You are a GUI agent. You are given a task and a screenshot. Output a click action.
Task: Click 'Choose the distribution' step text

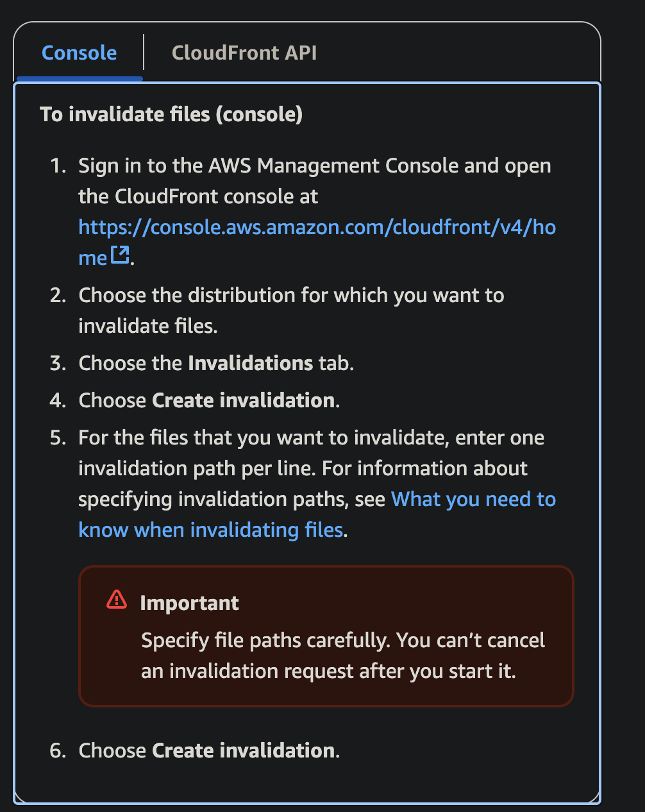coord(291,295)
